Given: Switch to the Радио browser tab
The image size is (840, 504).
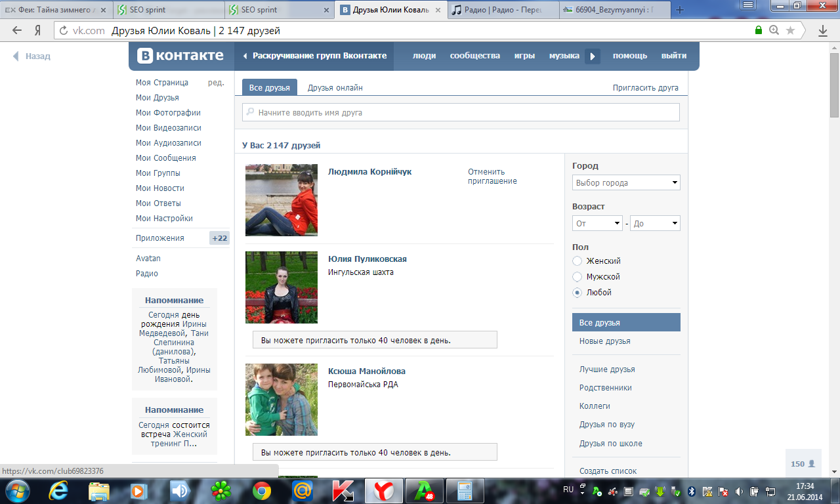Looking at the screenshot, I should [x=503, y=10].
